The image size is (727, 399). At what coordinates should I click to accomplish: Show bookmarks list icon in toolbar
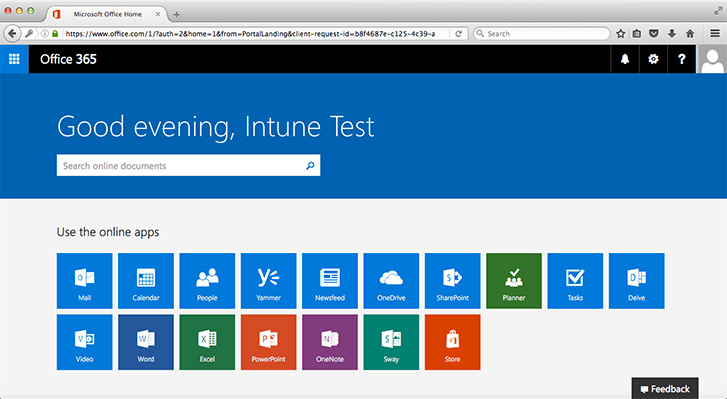click(637, 33)
